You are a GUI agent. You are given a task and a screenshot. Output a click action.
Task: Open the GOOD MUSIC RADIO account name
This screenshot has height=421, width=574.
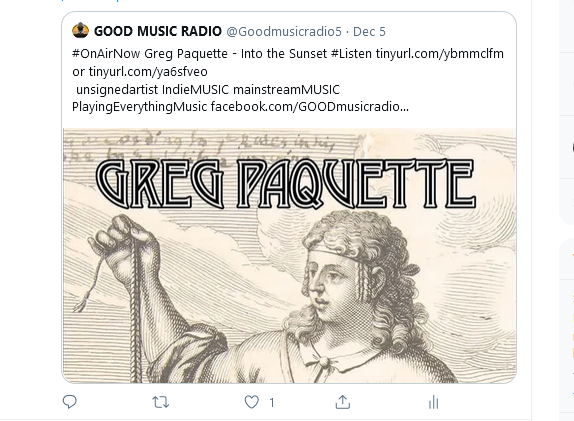click(x=158, y=31)
